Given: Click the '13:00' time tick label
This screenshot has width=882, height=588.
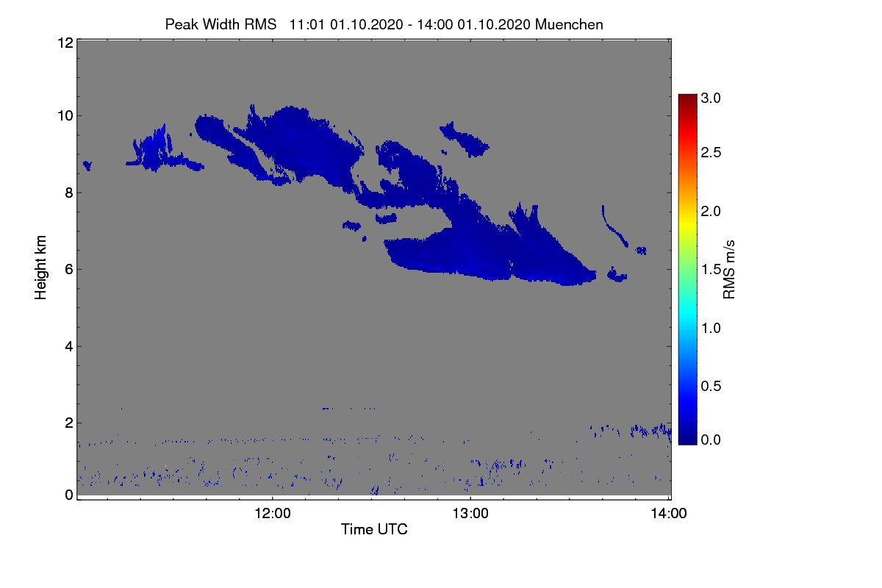Looking at the screenshot, I should (x=470, y=514).
